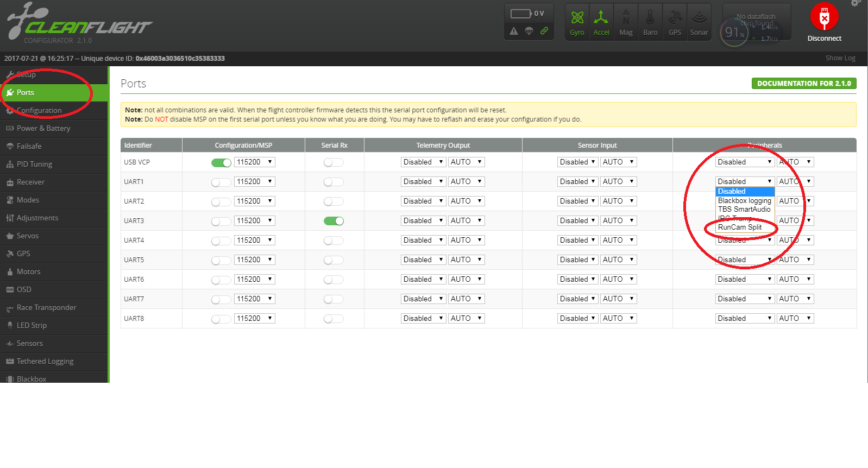Click the red Disconnect USB icon
Image resolution: width=868 pixels, height=468 pixels.
pos(824,18)
